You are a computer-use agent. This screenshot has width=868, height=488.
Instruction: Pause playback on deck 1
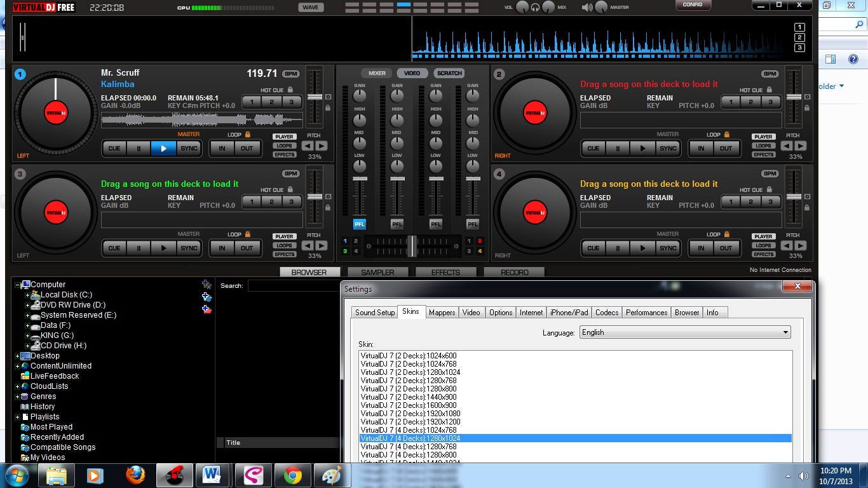click(x=139, y=149)
